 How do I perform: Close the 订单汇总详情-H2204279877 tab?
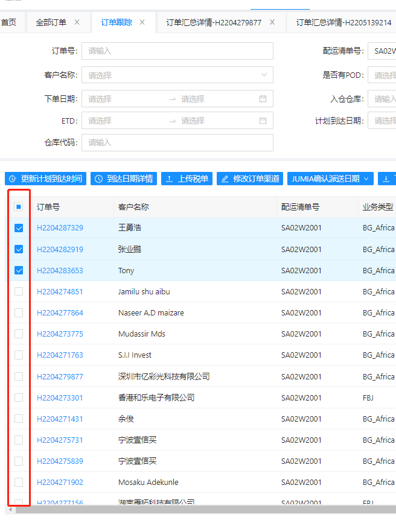click(x=272, y=22)
